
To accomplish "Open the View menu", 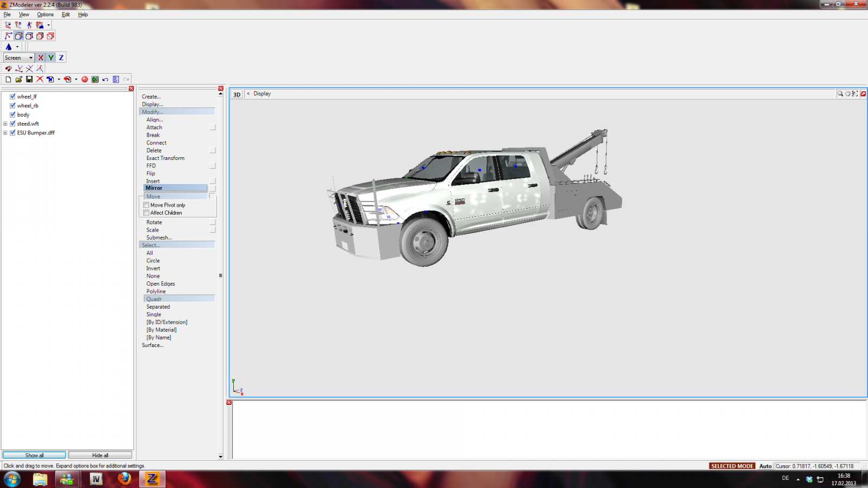I will tap(24, 15).
